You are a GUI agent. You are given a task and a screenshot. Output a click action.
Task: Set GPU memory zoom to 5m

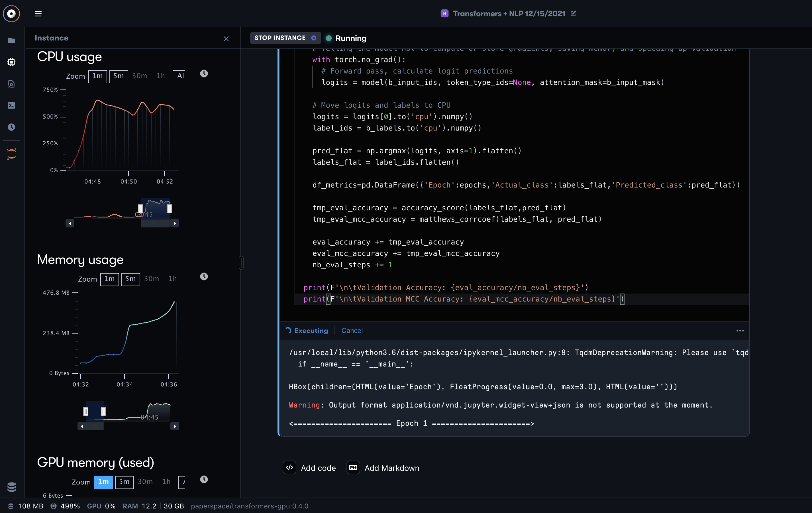pyautogui.click(x=125, y=482)
